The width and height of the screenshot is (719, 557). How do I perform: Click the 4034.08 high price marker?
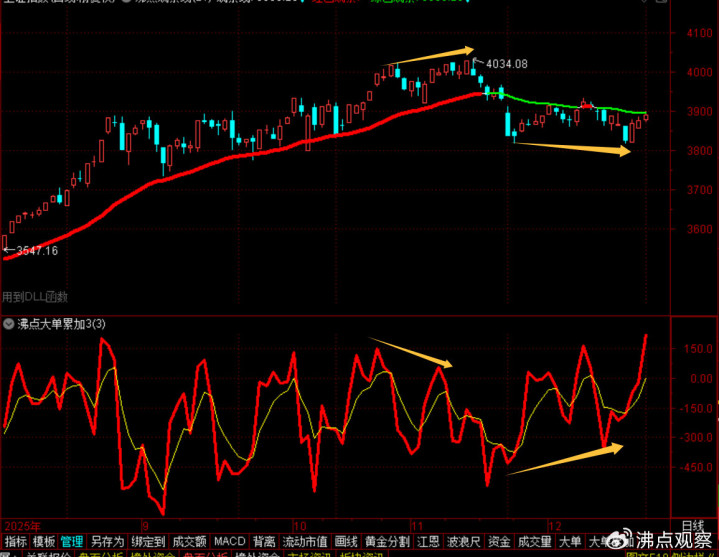(x=506, y=64)
